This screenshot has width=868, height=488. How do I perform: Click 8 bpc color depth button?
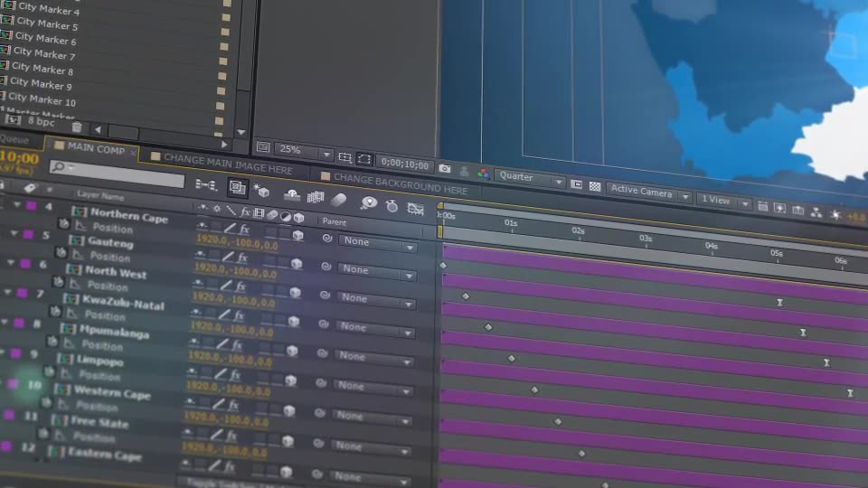pyautogui.click(x=41, y=122)
